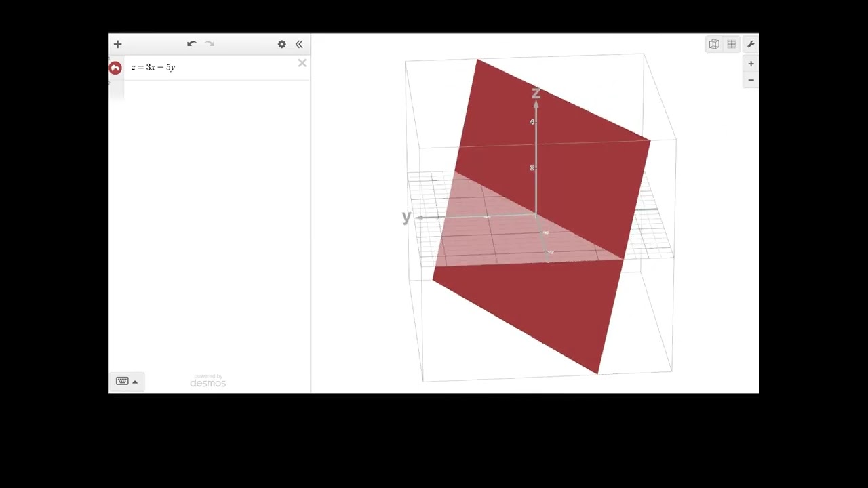Screen dimensions: 868x488
Task: Redo the last undone edit
Action: pos(210,44)
